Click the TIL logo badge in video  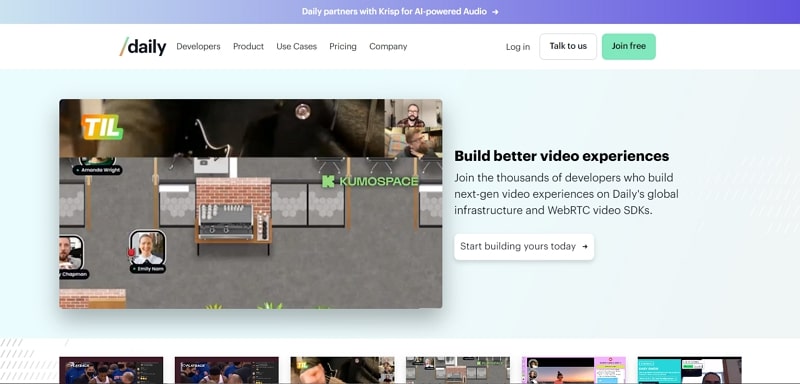point(103,127)
